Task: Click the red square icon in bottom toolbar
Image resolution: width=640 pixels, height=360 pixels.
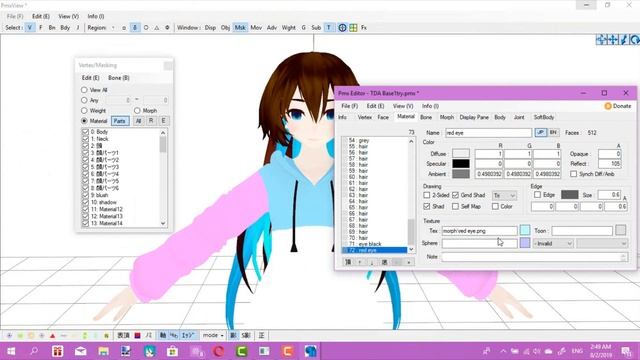Action: click(x=138, y=336)
